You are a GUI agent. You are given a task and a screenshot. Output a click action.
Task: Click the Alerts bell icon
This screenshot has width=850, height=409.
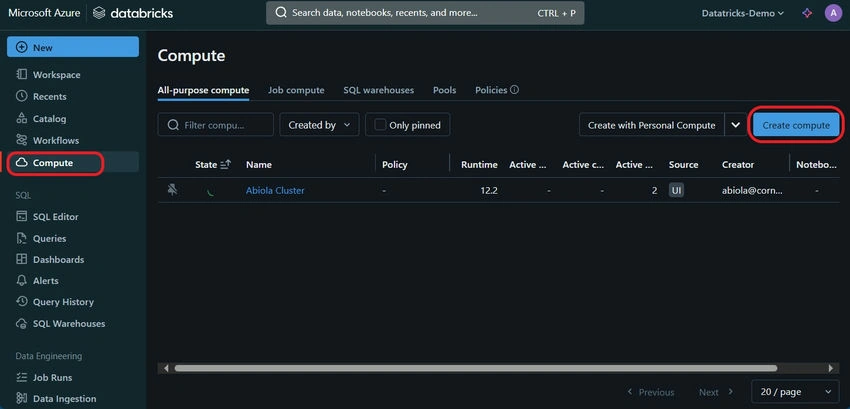point(22,280)
